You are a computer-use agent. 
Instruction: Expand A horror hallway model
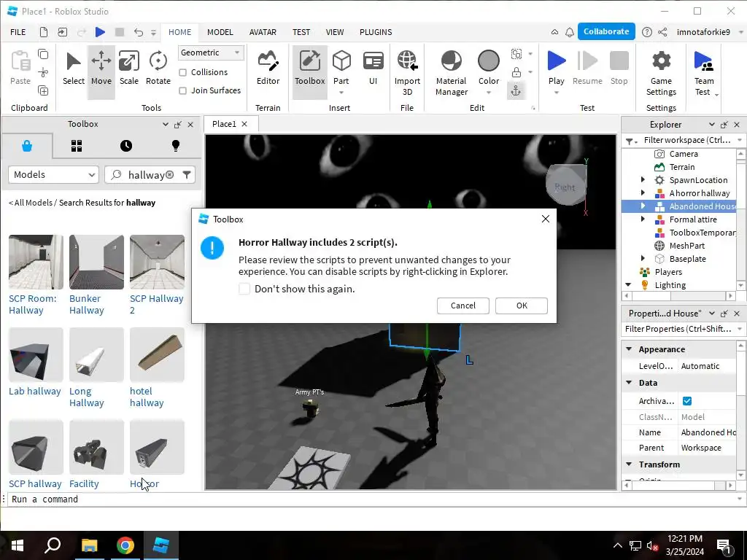click(643, 192)
